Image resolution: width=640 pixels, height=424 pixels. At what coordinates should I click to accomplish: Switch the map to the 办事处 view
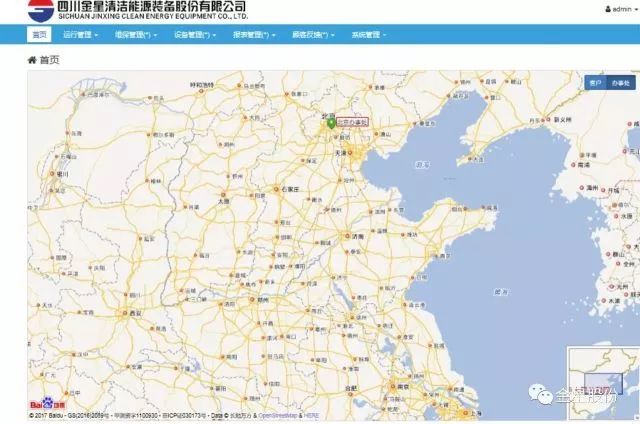tap(621, 83)
